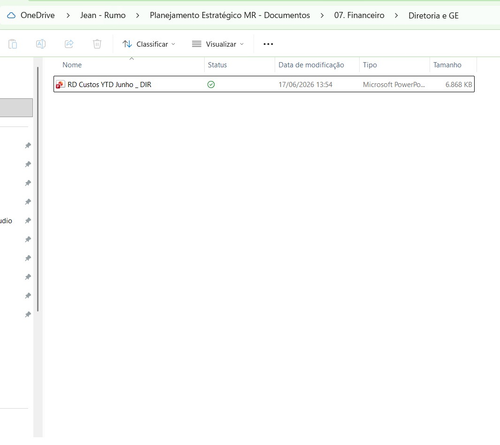Click the Copy toolbar icon
Viewport: 500px width, 445px height.
pyautogui.click(x=13, y=44)
